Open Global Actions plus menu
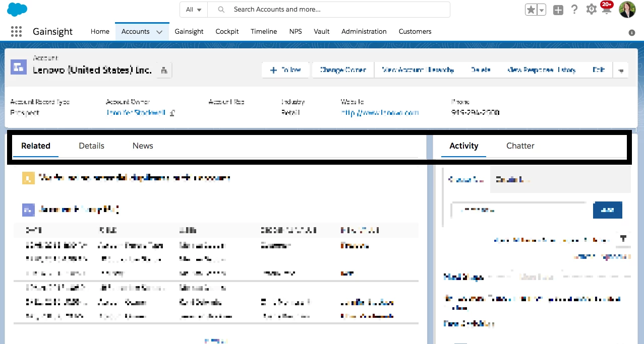 point(558,10)
